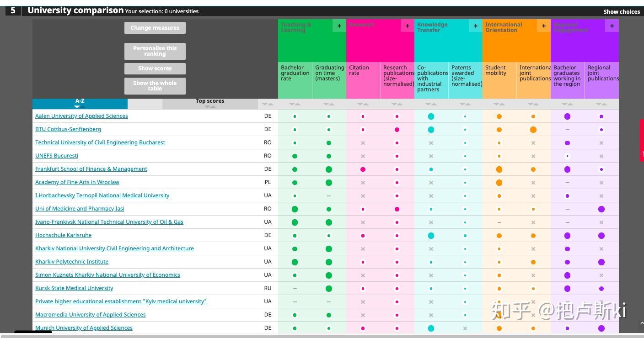
Task: Click the Bachelor graduation rate column header
Action: pos(295,80)
